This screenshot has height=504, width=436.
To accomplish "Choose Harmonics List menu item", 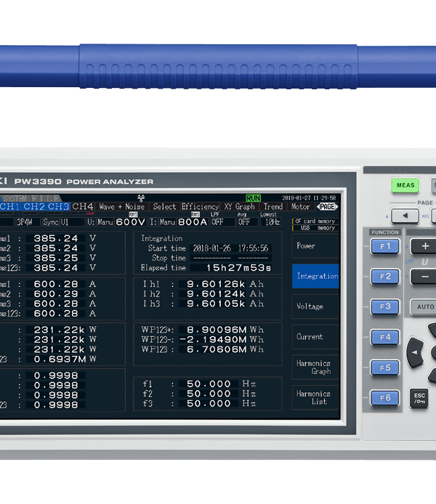I will coord(315,397).
